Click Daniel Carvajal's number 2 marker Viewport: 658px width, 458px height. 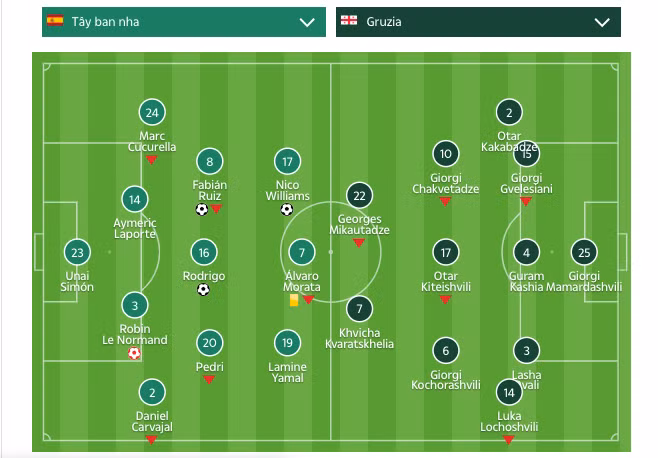click(151, 392)
